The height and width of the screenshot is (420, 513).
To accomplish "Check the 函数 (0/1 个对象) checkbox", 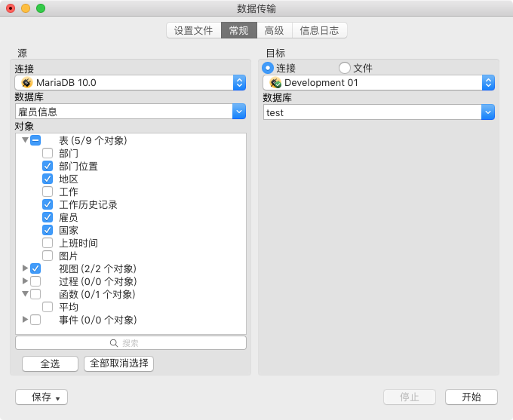I will [x=35, y=294].
